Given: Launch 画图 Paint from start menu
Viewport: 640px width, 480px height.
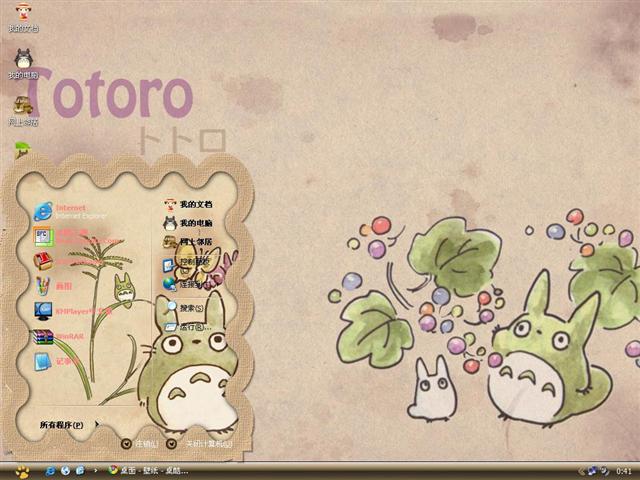Looking at the screenshot, I should pyautogui.click(x=53, y=286).
